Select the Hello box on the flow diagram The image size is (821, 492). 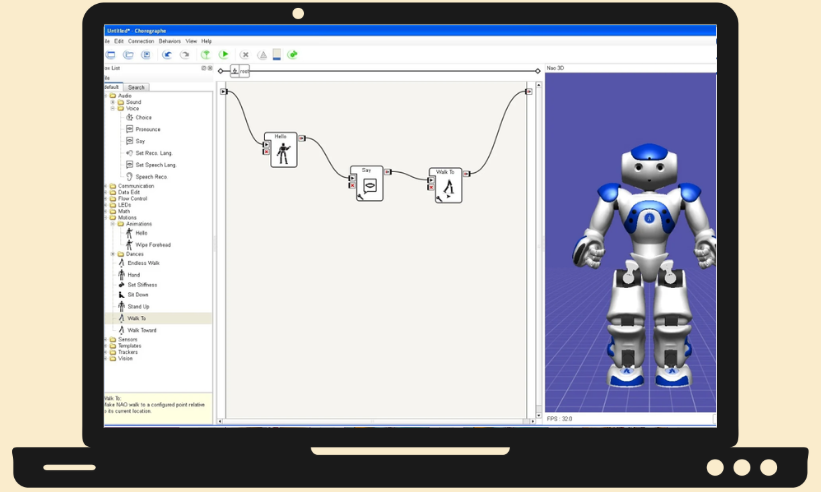point(284,151)
